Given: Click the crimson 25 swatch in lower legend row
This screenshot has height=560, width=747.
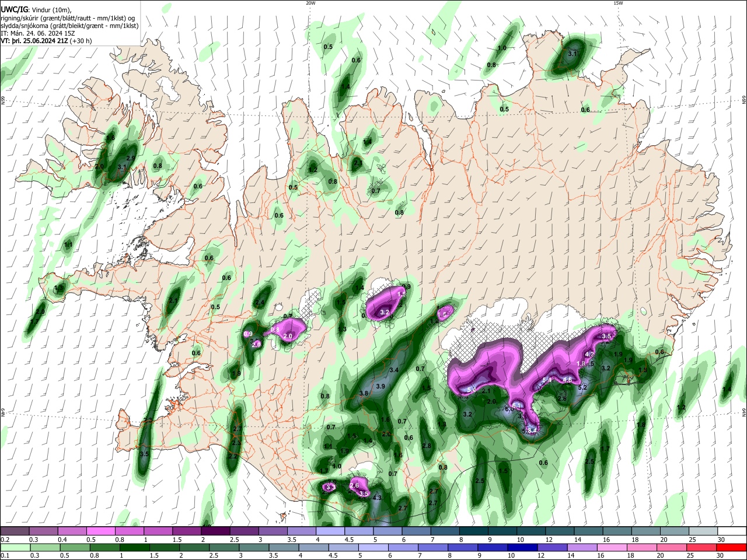Looking at the screenshot, I should click(x=701, y=547).
